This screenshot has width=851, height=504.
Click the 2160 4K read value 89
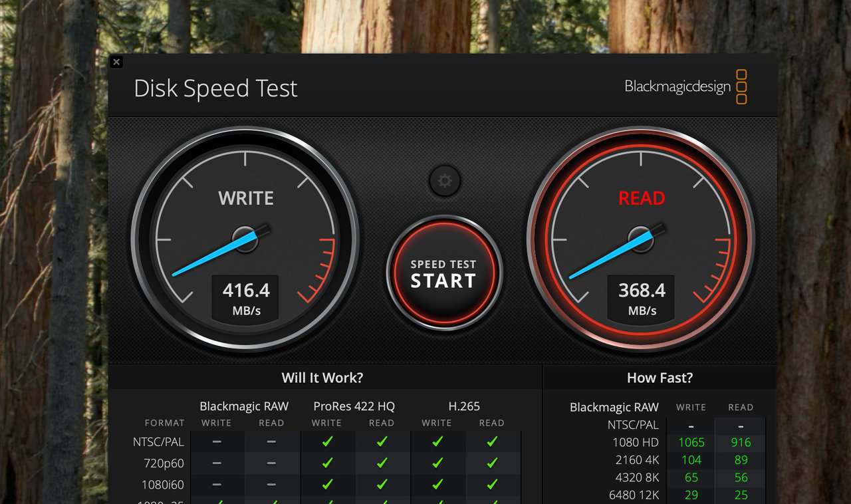coord(741,459)
